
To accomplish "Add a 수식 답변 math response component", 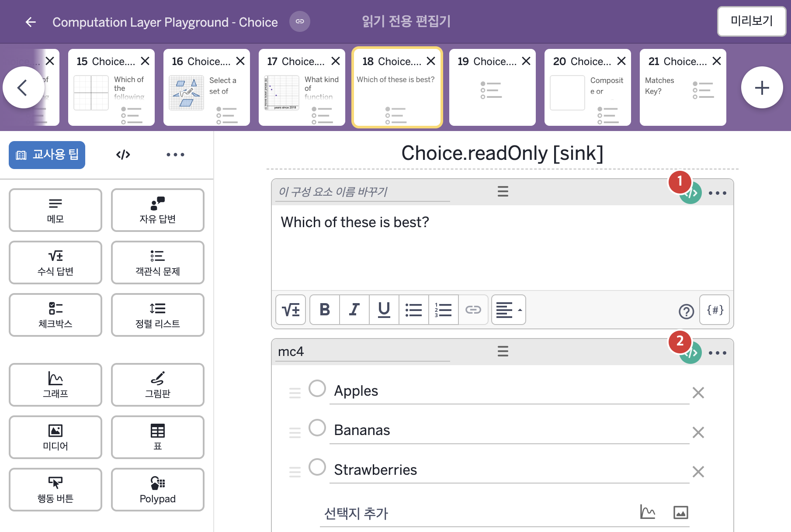I will 56,263.
